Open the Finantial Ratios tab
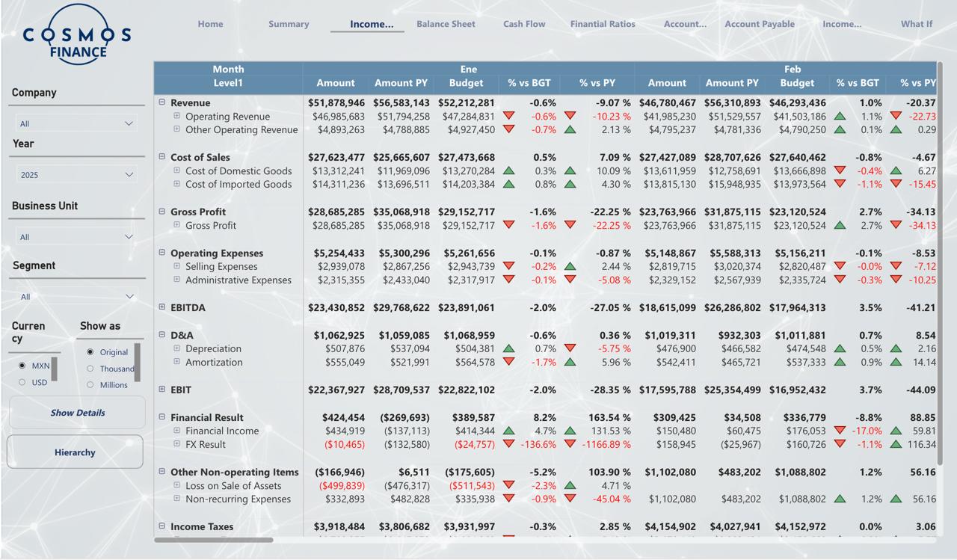This screenshot has height=560, width=957. tap(603, 24)
